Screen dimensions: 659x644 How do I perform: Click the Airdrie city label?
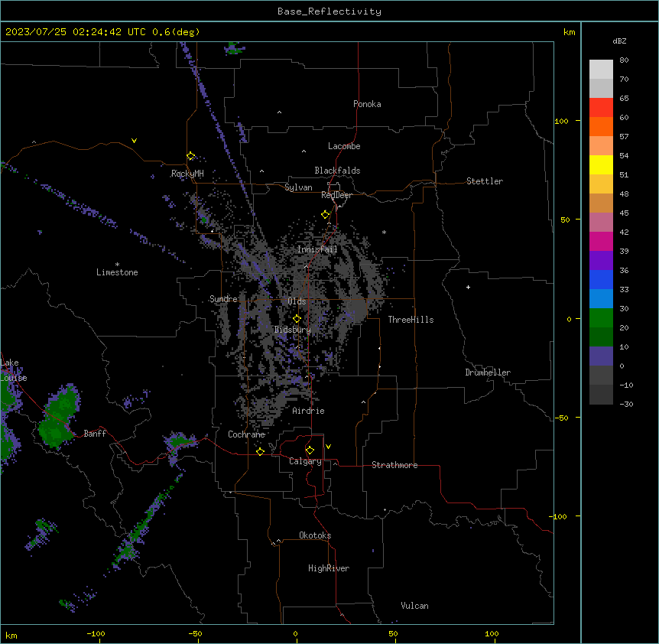point(308,411)
